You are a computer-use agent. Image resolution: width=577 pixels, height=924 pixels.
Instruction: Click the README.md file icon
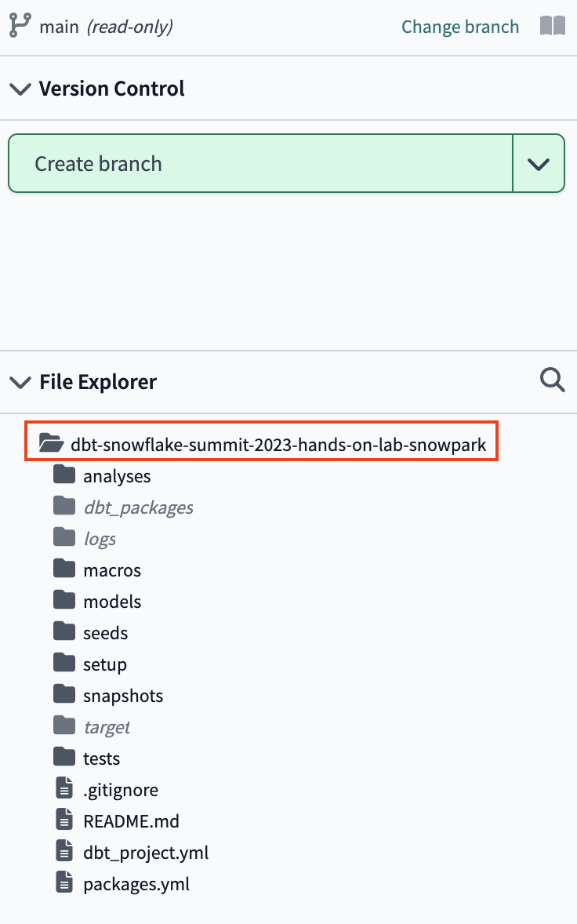(64, 819)
